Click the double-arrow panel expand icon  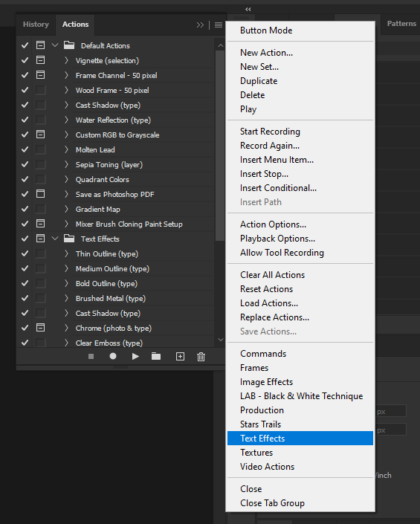200,25
